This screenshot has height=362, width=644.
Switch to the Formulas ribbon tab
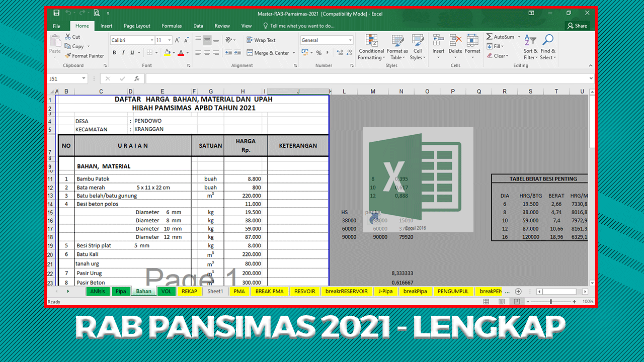click(172, 26)
